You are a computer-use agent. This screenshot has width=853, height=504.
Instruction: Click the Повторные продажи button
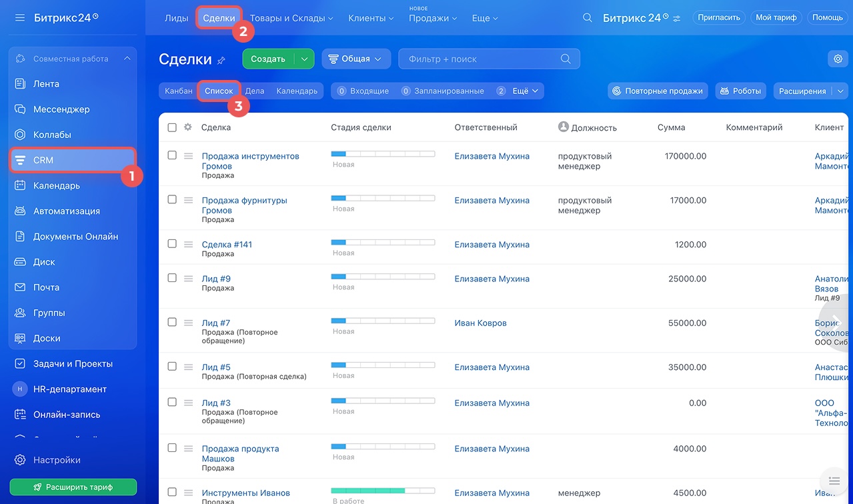coord(657,91)
